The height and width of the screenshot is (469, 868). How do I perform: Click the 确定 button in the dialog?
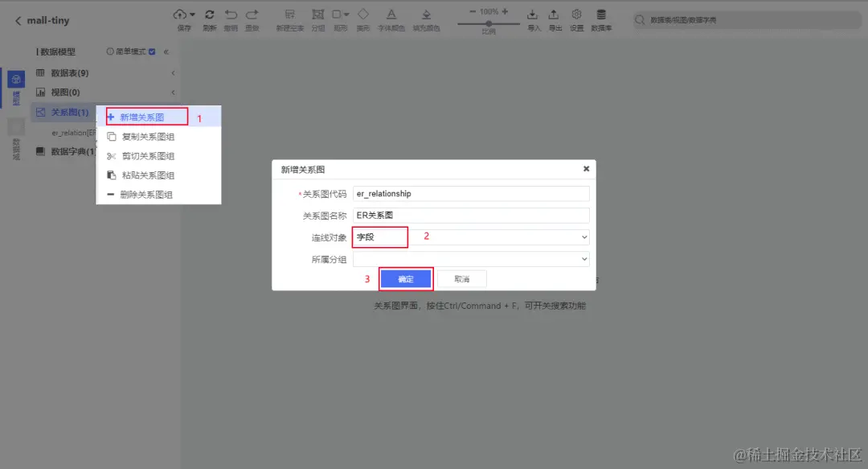click(x=405, y=278)
